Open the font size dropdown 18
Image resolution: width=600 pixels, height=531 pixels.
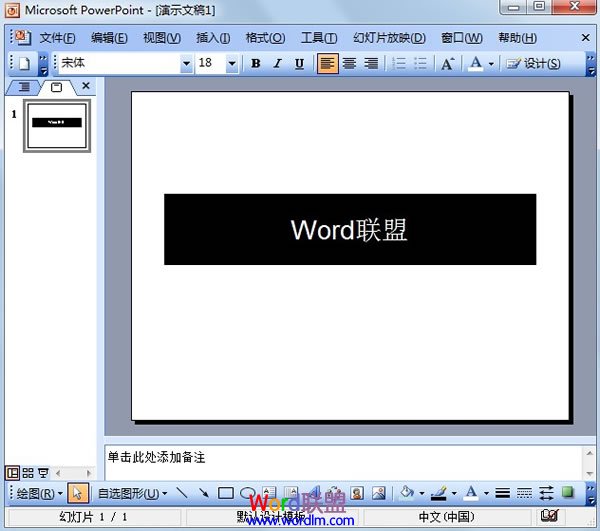point(232,64)
